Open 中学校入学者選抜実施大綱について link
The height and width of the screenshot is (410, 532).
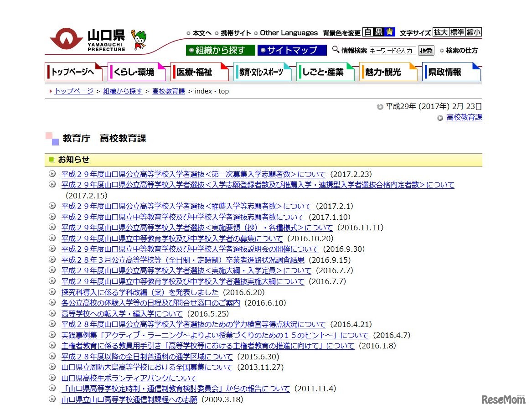183,281
